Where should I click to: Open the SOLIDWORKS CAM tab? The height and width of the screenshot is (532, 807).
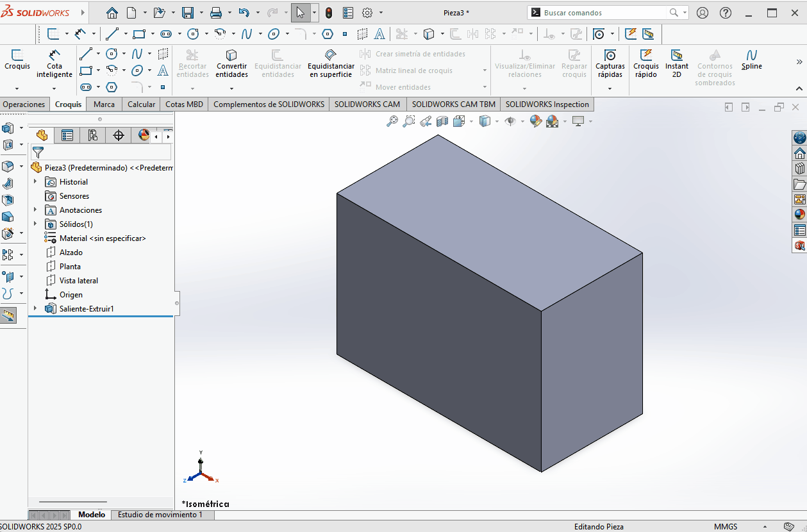367,104
